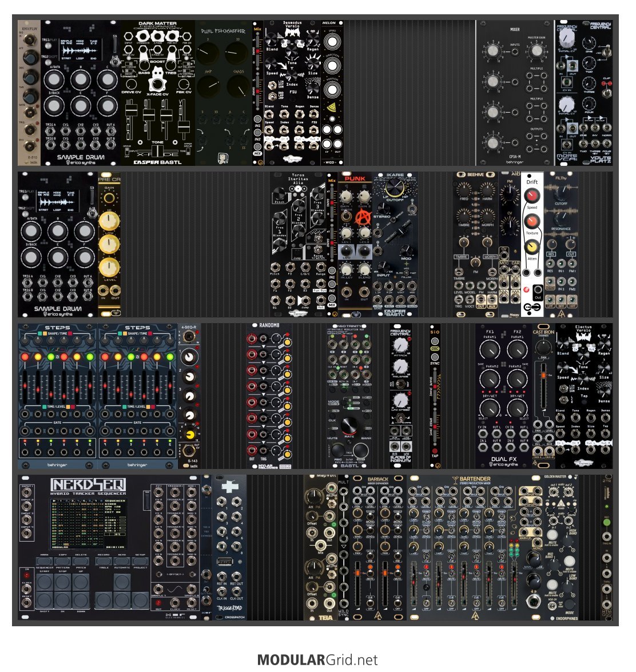636x672 pixels.
Task: Click the Attack knob on Blades of Ingenuity
Action: 400,345
